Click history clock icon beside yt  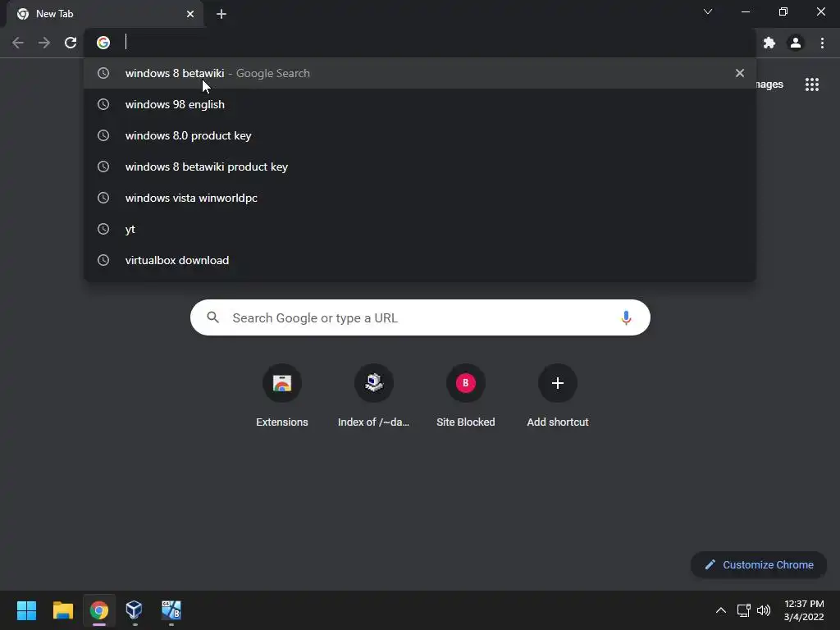103,229
